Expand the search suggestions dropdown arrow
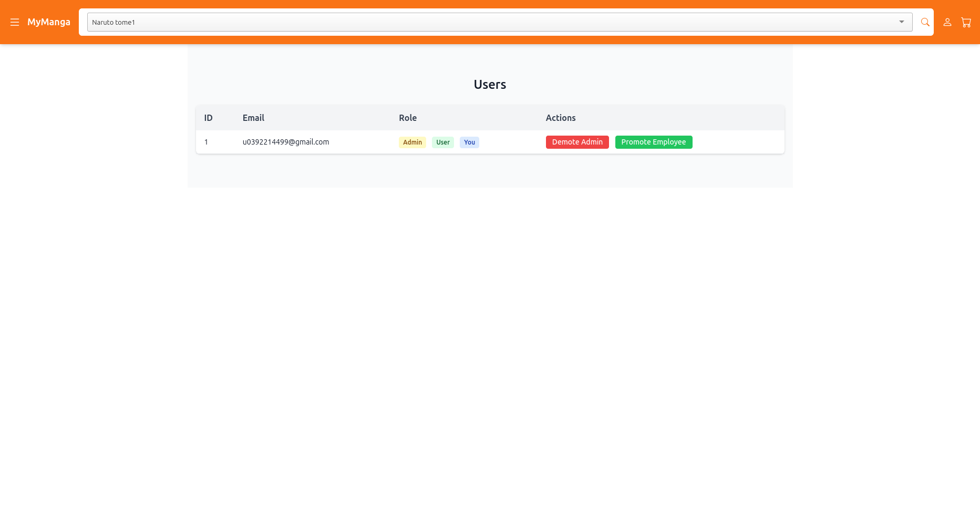 pyautogui.click(x=901, y=22)
